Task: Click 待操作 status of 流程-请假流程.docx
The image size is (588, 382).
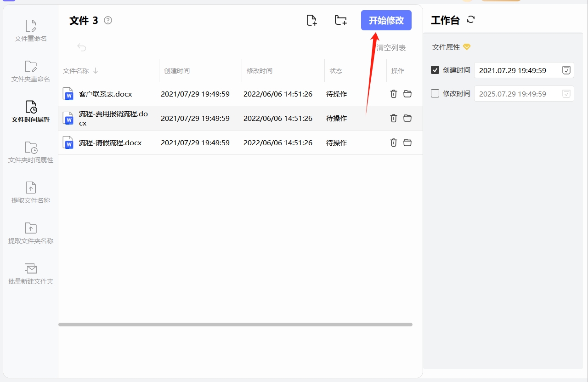Action: tap(337, 143)
